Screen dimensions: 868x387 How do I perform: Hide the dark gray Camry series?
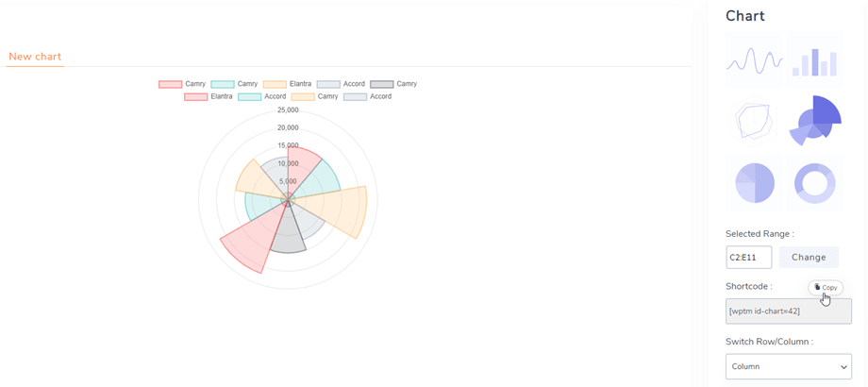pos(393,84)
